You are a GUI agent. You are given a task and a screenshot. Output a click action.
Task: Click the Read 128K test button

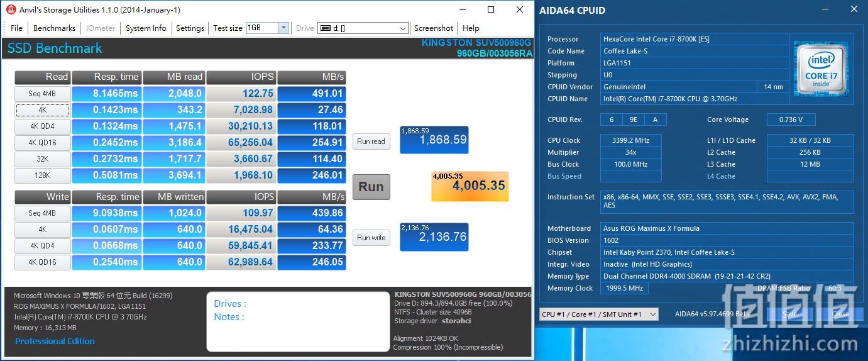pos(42,175)
